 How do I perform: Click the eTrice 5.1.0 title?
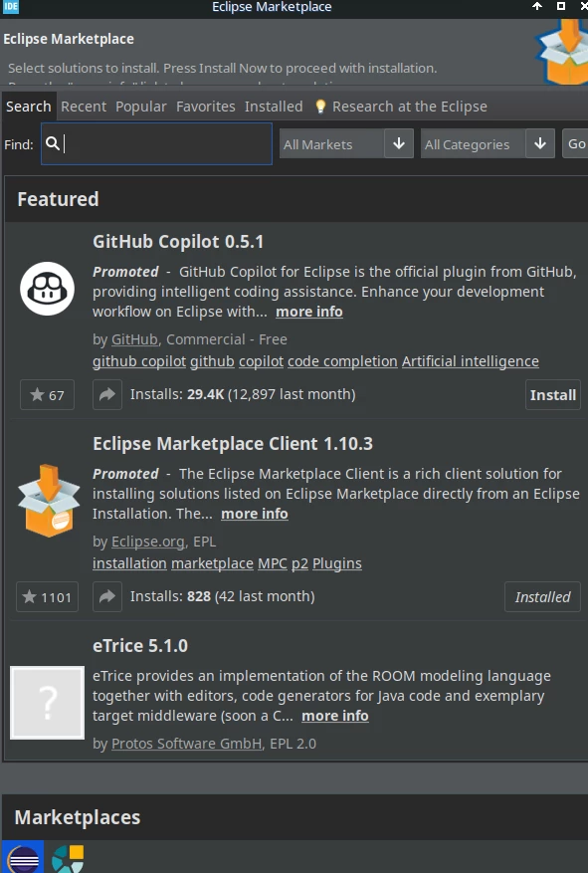pos(140,646)
